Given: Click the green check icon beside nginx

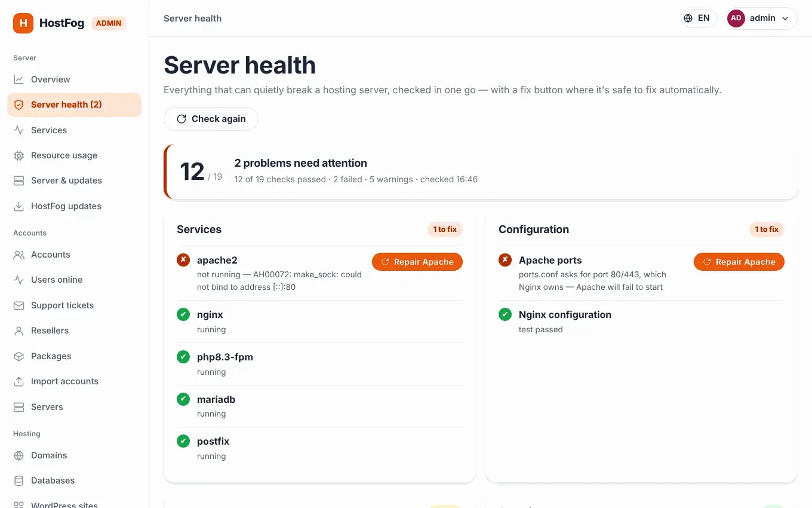Looking at the screenshot, I should (183, 314).
